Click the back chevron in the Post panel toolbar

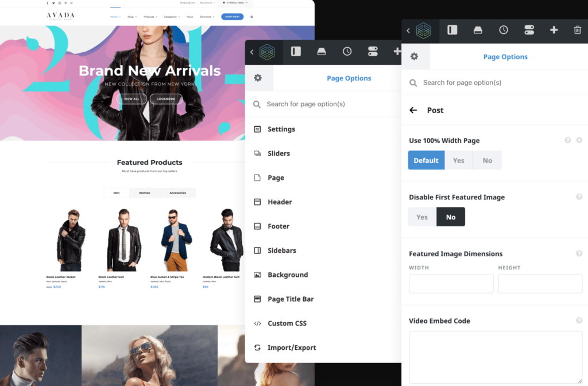click(x=408, y=30)
